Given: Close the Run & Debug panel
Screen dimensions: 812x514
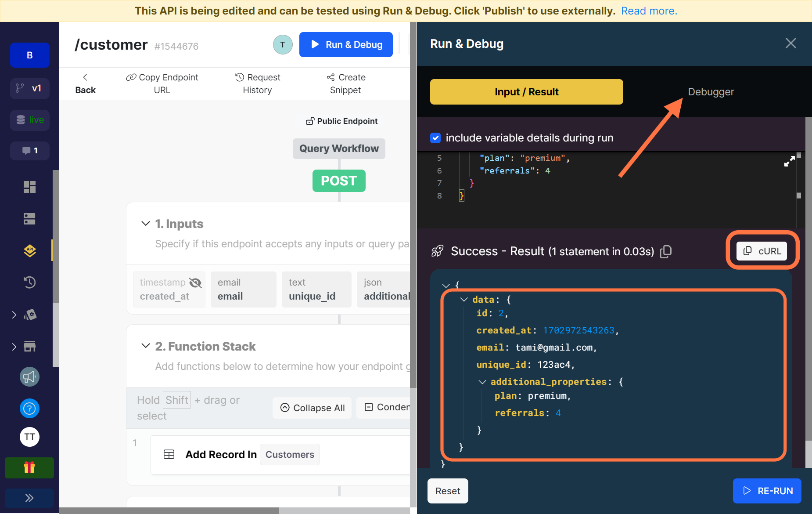Looking at the screenshot, I should tap(791, 43).
